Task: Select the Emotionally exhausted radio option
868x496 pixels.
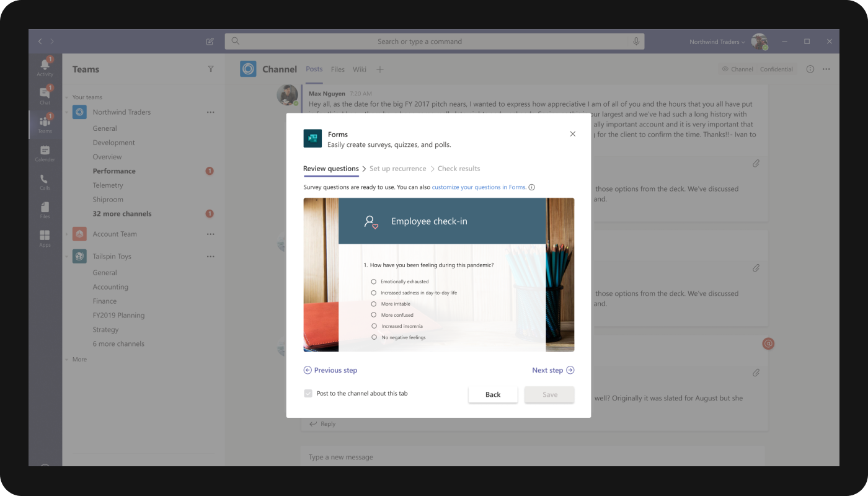Action: tap(373, 281)
